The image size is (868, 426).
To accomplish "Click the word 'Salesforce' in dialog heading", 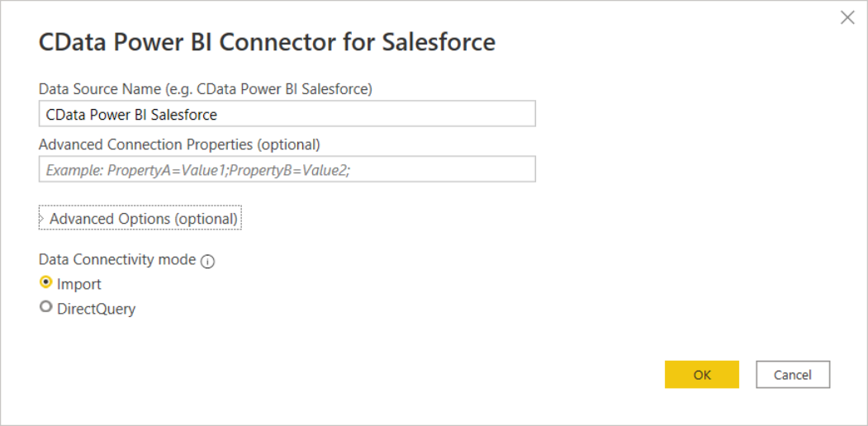I will click(x=437, y=42).
